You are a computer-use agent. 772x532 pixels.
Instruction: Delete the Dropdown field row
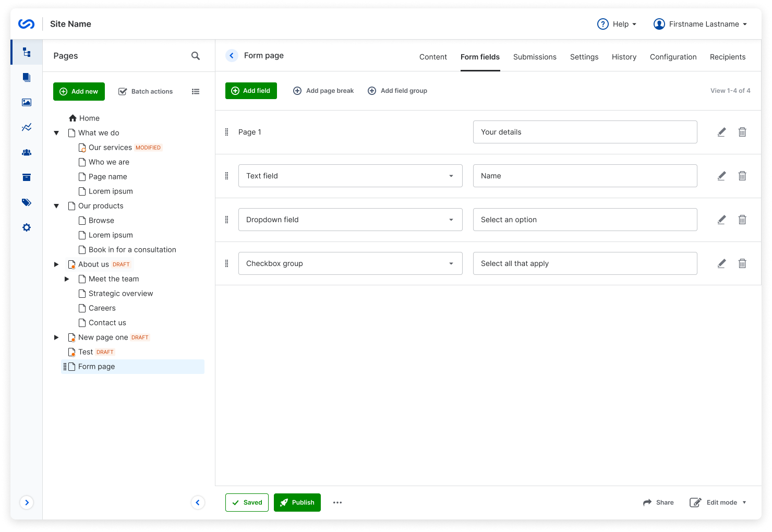(x=742, y=220)
